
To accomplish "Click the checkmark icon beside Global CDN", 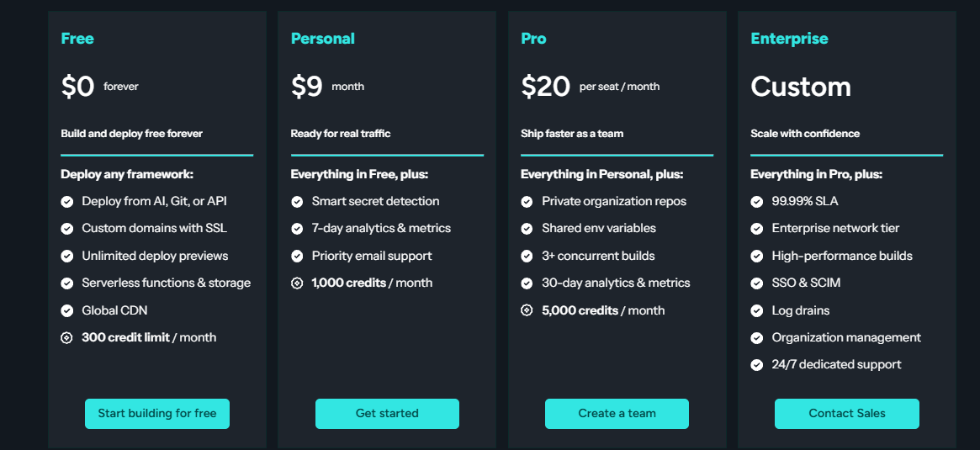I will (x=67, y=310).
